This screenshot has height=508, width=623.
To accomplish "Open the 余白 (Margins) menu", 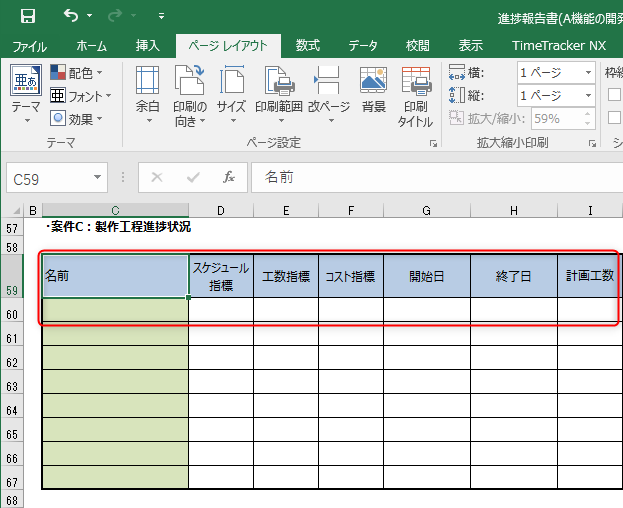I will tap(147, 95).
